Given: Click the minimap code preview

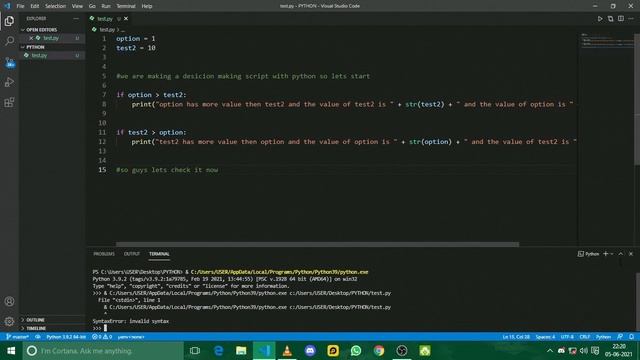Looking at the screenshot, I should pos(607,40).
